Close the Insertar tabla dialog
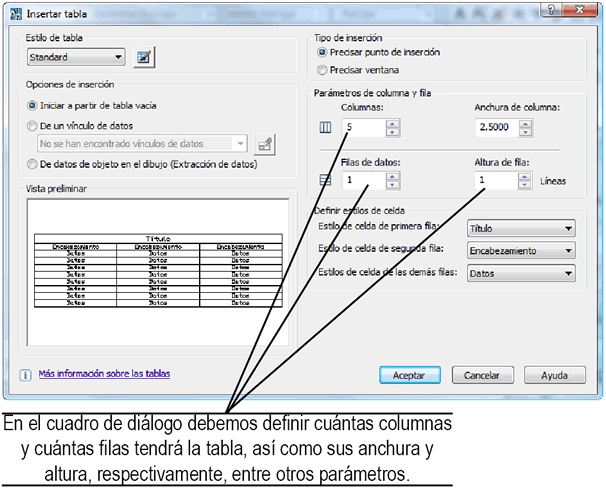606x490 pixels. point(580,10)
